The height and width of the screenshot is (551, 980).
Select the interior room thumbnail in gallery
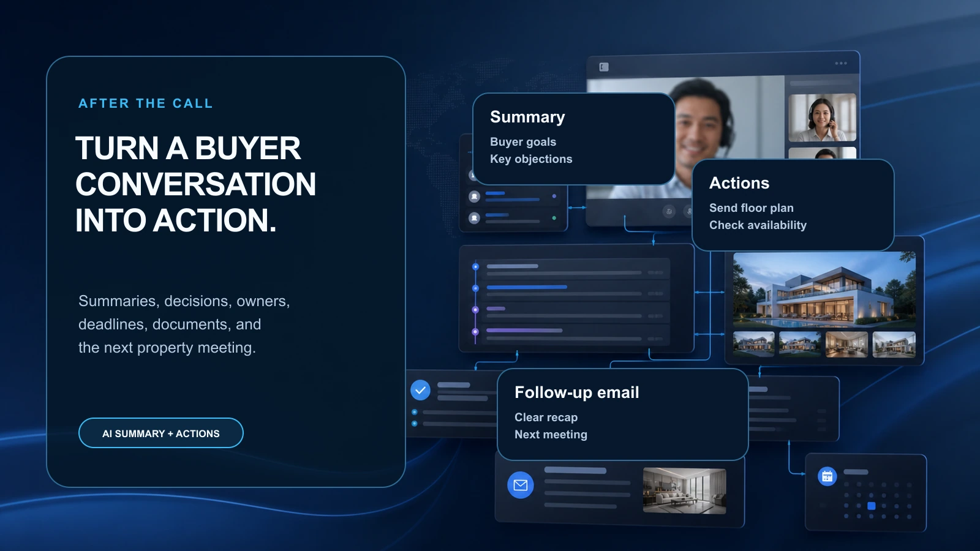[x=847, y=345]
